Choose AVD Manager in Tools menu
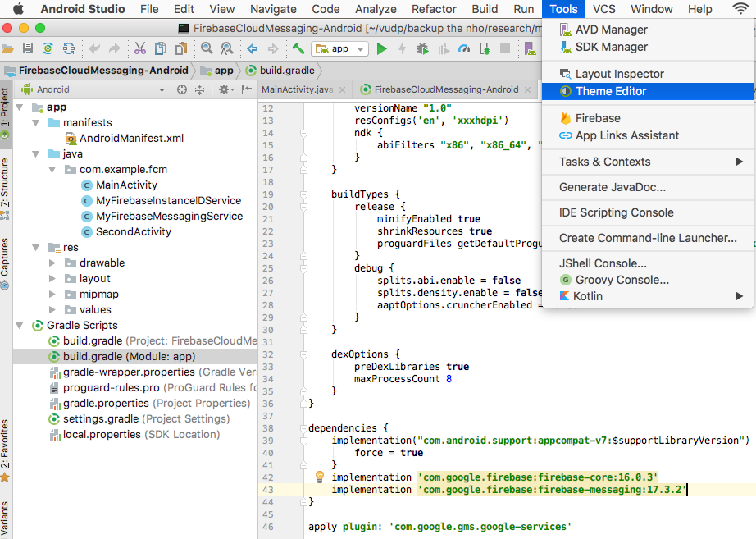Image resolution: width=756 pixels, height=539 pixels. (x=611, y=30)
